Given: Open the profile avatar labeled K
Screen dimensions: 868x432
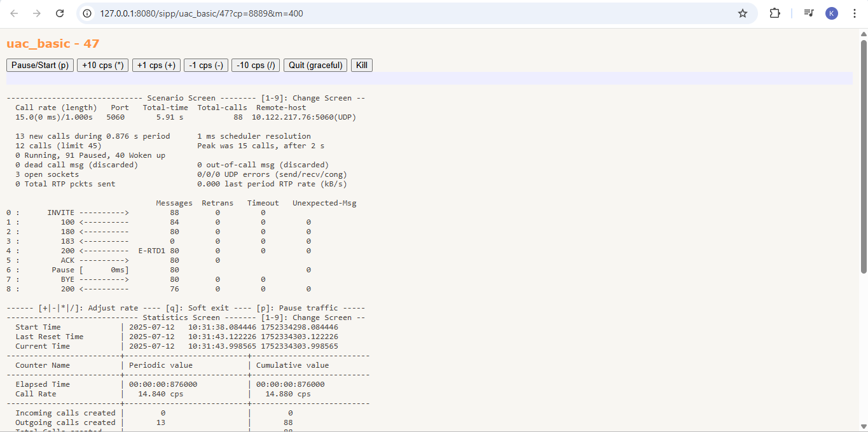Looking at the screenshot, I should (831, 13).
